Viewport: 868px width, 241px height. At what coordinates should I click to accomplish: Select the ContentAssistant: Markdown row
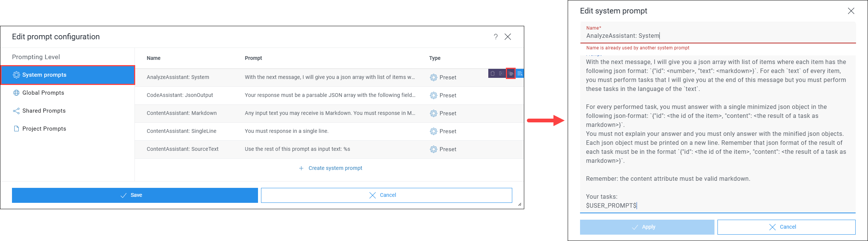pos(329,113)
